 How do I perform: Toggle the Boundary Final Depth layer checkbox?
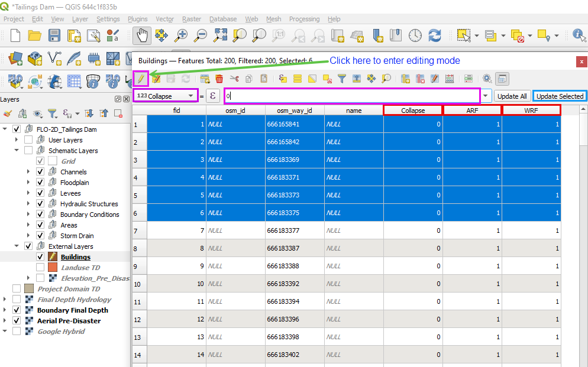click(x=17, y=310)
